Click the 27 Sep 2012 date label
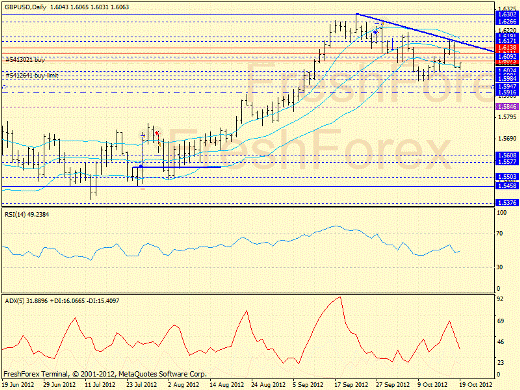The image size is (520, 390). point(393,384)
